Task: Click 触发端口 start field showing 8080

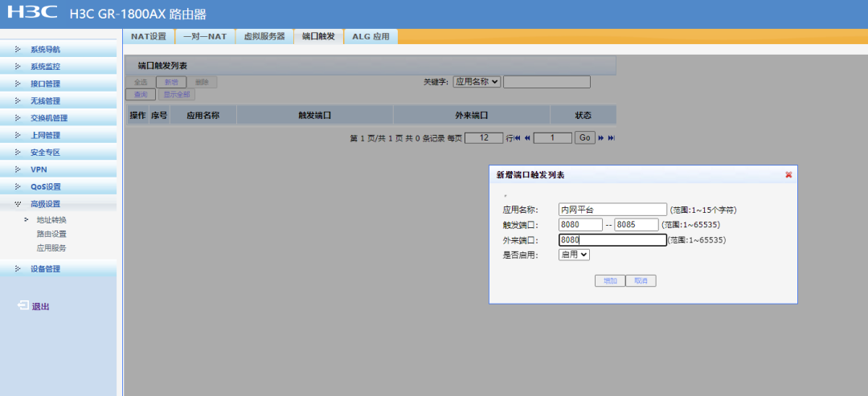Action: coord(581,225)
